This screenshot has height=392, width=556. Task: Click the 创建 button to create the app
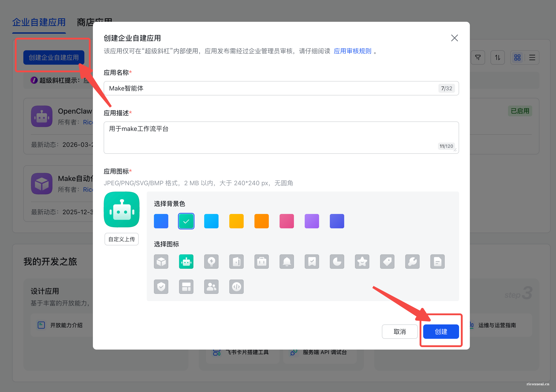pyautogui.click(x=441, y=332)
